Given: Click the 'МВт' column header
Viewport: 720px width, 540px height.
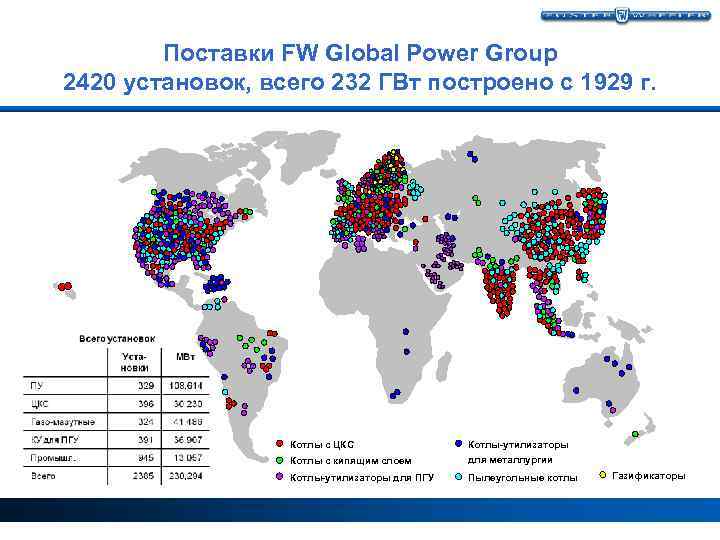Looking at the screenshot, I should [x=185, y=357].
